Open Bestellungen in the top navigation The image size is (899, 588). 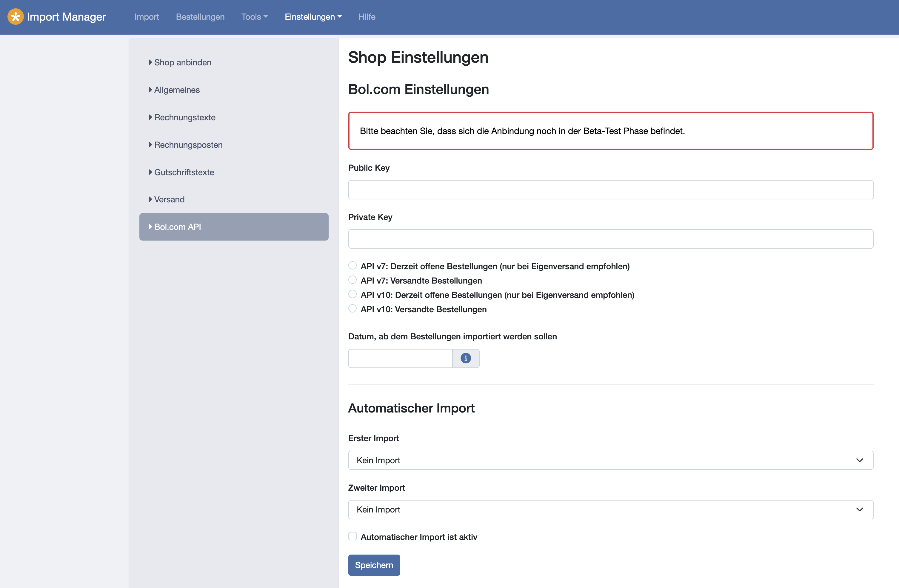click(200, 17)
